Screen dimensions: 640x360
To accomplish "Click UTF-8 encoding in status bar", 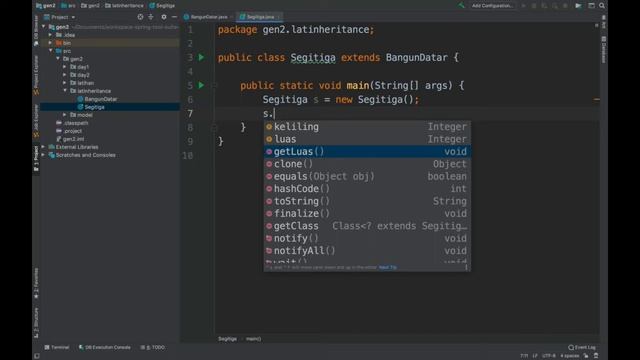I will click(x=549, y=356).
